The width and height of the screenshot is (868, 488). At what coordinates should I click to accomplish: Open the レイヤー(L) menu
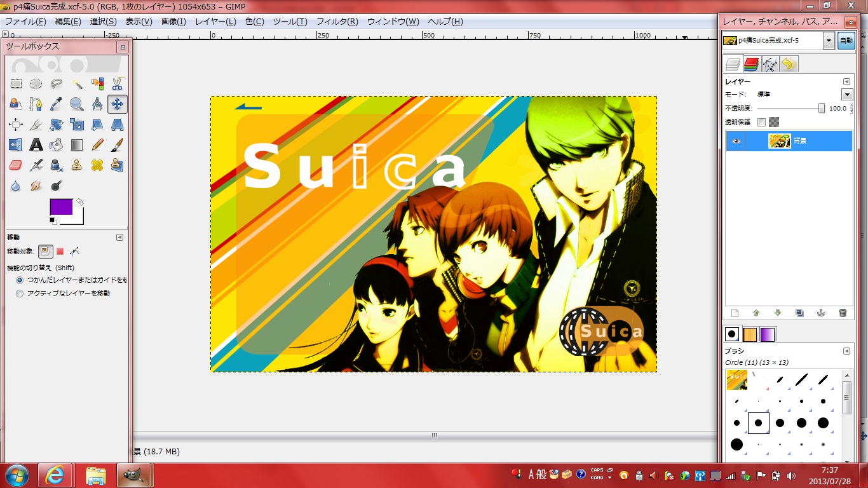pos(215,21)
